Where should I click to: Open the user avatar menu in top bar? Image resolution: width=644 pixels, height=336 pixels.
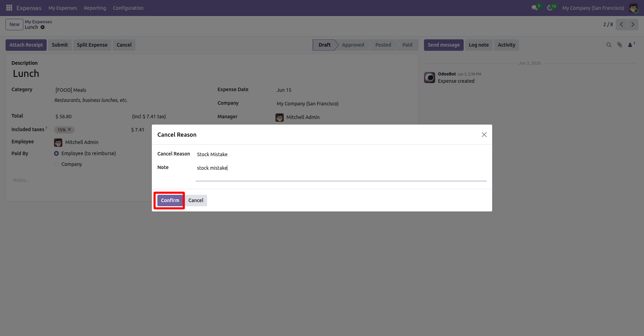pyautogui.click(x=633, y=8)
